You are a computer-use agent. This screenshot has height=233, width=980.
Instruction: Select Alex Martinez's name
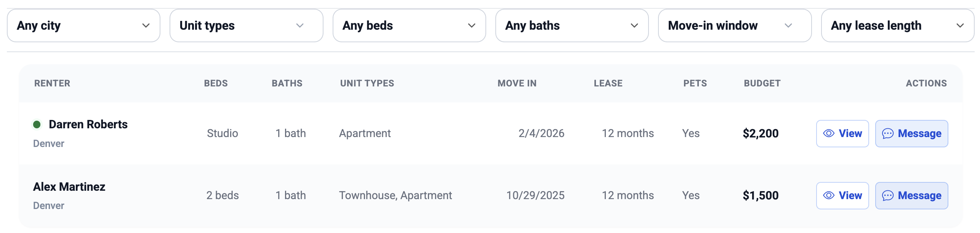pyautogui.click(x=69, y=187)
